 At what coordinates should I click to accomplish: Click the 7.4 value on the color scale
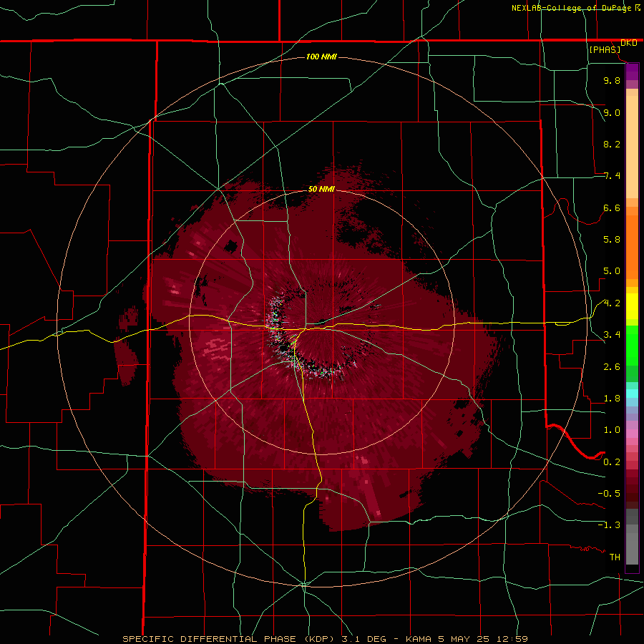tap(612, 176)
